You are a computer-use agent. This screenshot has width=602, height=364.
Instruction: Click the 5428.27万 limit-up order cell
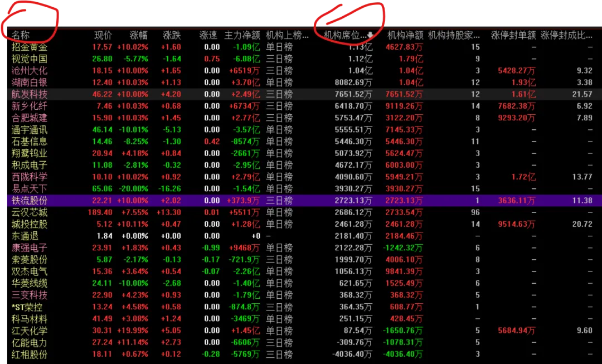[x=517, y=71]
